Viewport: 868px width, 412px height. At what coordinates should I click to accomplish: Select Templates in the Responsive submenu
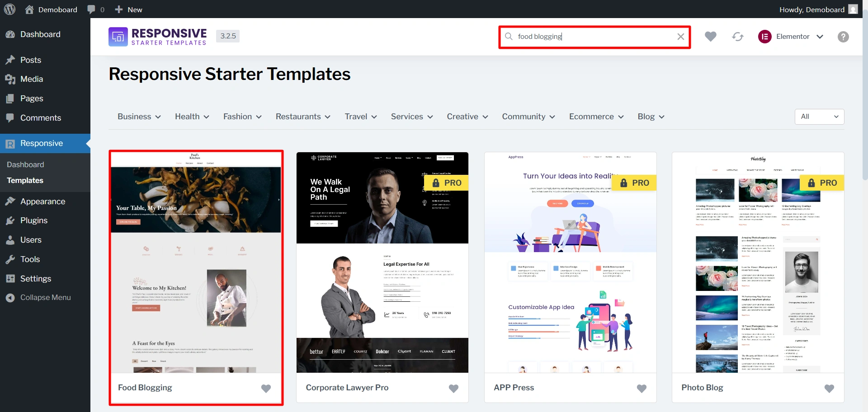pos(25,180)
